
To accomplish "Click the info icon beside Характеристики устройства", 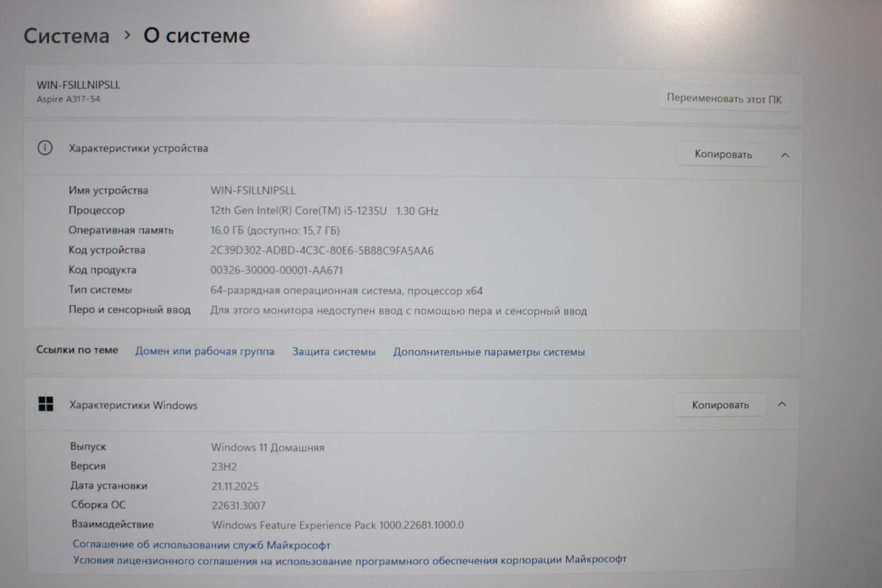I will point(45,148).
